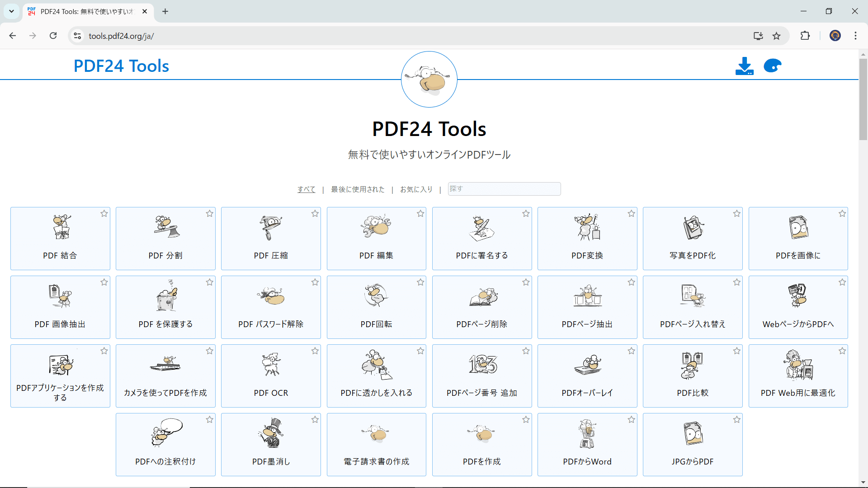Open the 電子請求書の作成 tool
The image size is (868, 488).
click(376, 445)
